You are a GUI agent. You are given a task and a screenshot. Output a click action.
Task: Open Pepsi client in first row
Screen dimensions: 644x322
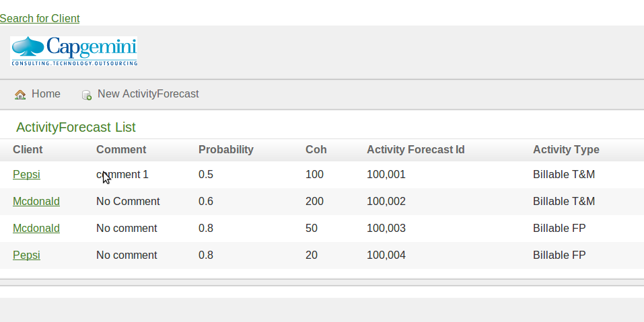pos(27,174)
